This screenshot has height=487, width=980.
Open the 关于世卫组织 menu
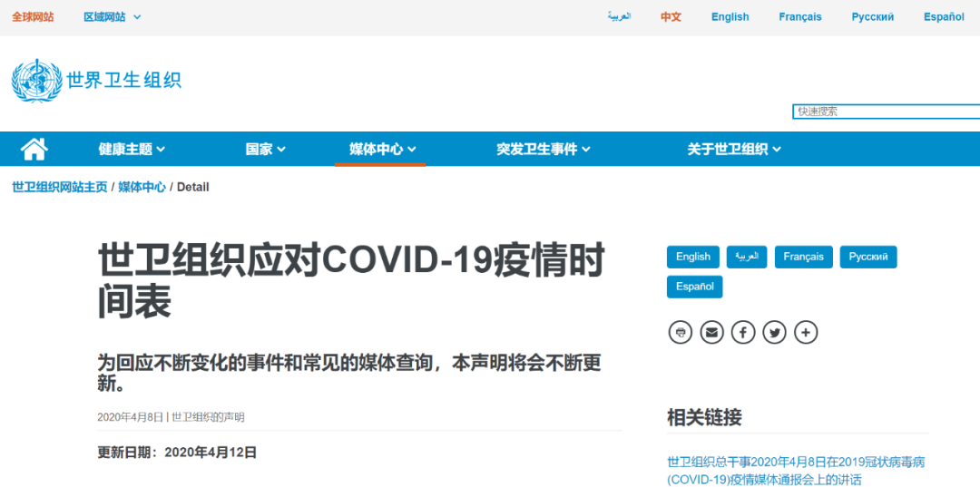point(734,150)
